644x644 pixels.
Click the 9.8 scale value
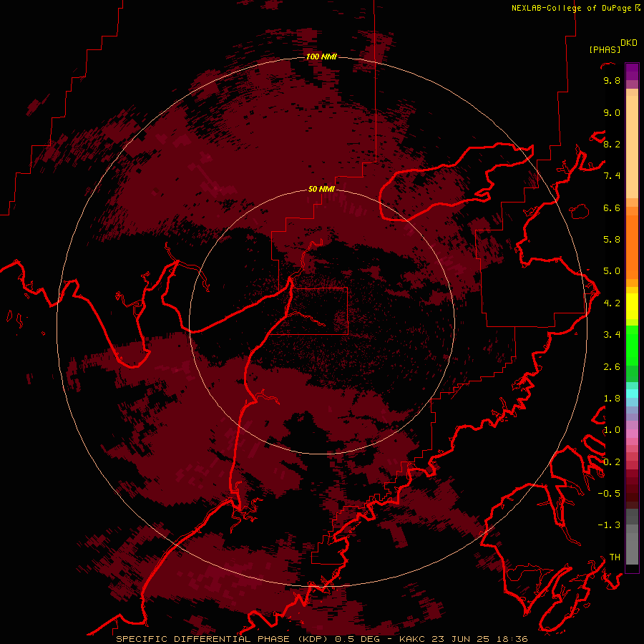(x=612, y=80)
